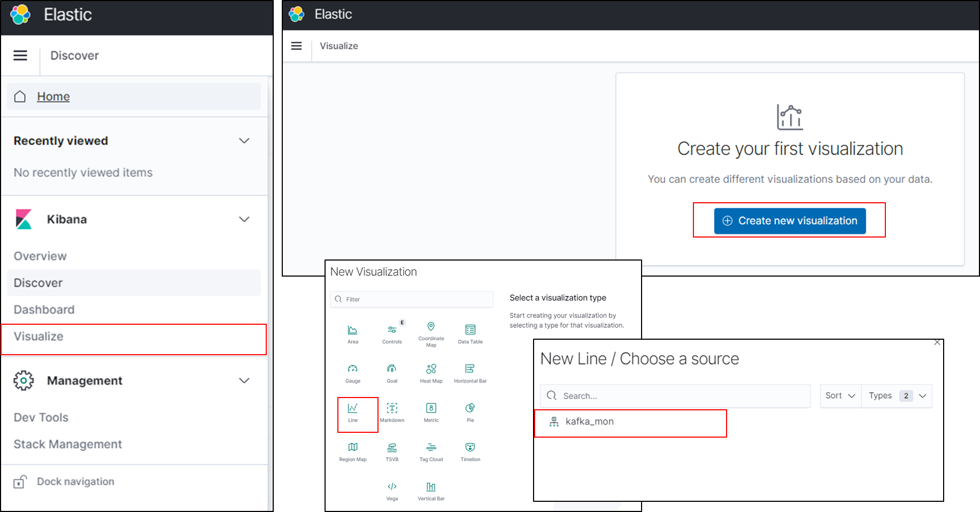The width and height of the screenshot is (980, 512).
Task: Select the Area visualization icon
Action: coord(353,333)
